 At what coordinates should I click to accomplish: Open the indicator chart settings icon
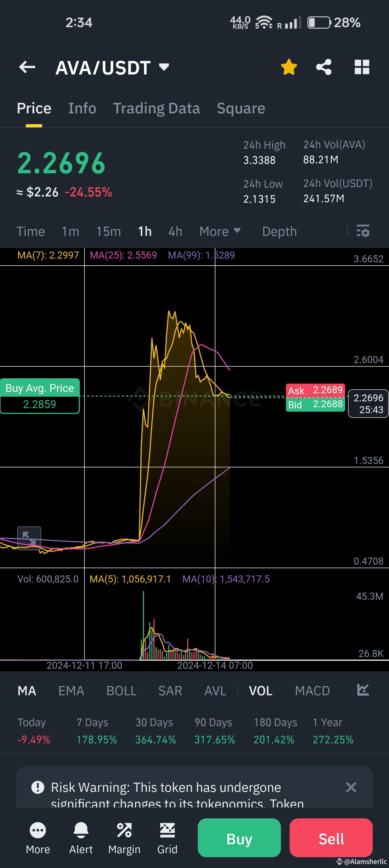[363, 690]
